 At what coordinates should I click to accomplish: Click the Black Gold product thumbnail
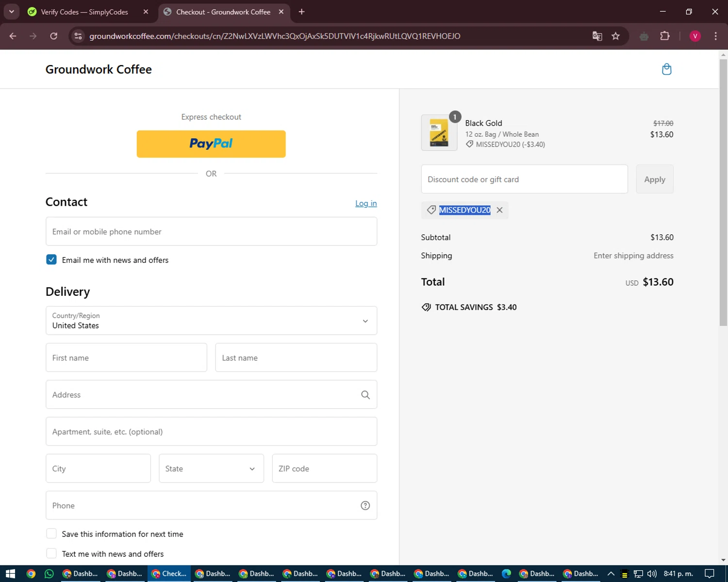point(439,133)
